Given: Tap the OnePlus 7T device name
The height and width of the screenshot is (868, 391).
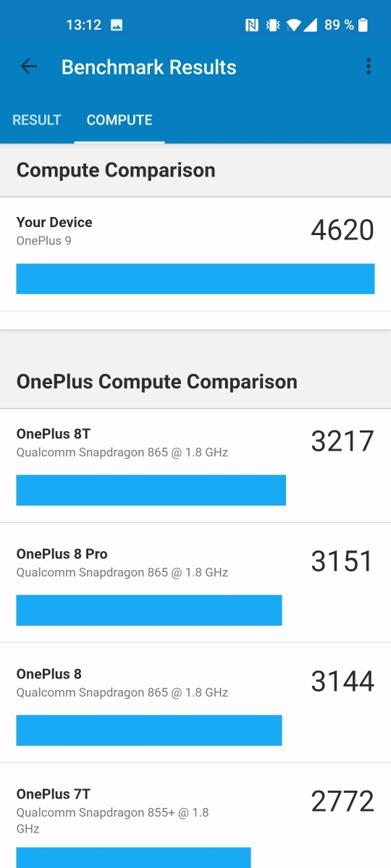Looking at the screenshot, I should [54, 794].
